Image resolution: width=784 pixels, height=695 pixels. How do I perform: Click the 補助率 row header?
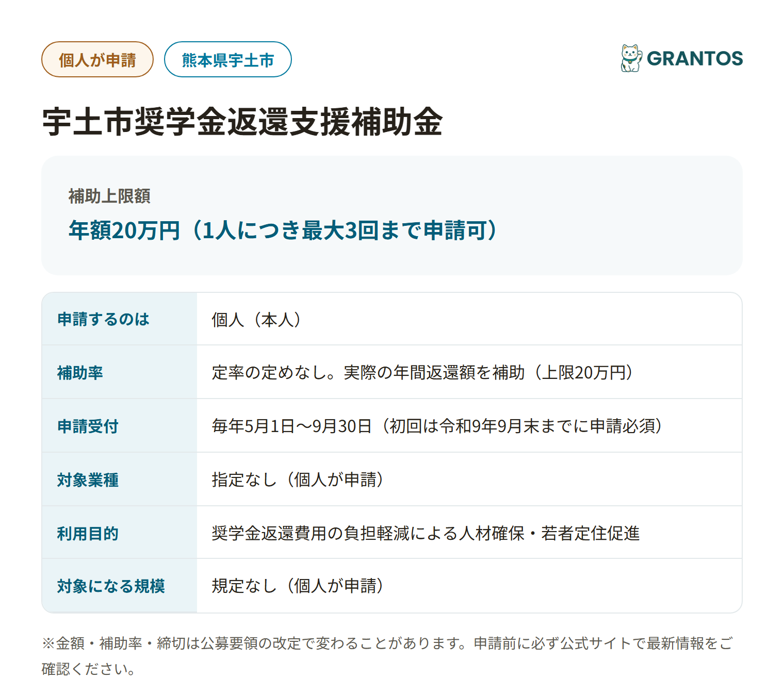[119, 372]
